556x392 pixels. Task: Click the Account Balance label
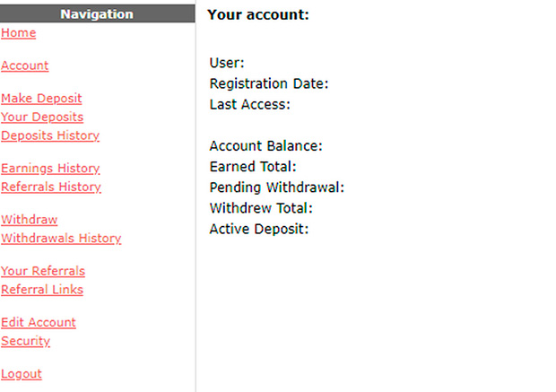tap(266, 146)
